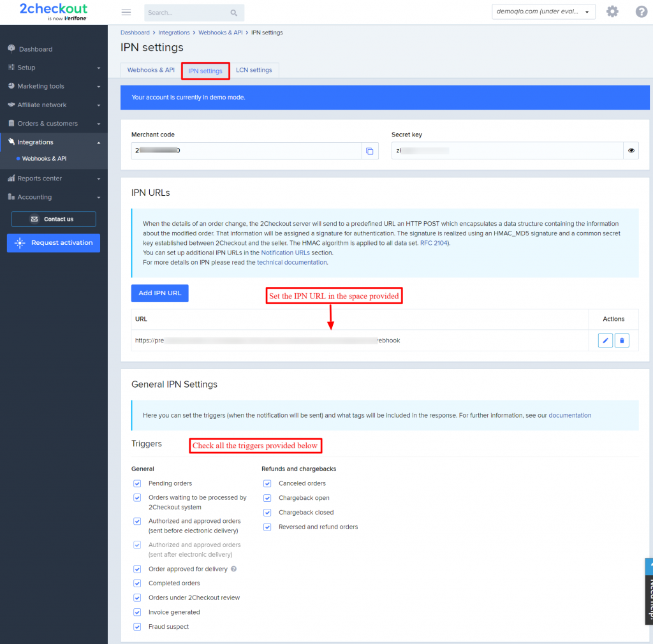Screen dimensions: 653x644
Task: Edit the IPN URL with pencil icon
Action: 605,340
